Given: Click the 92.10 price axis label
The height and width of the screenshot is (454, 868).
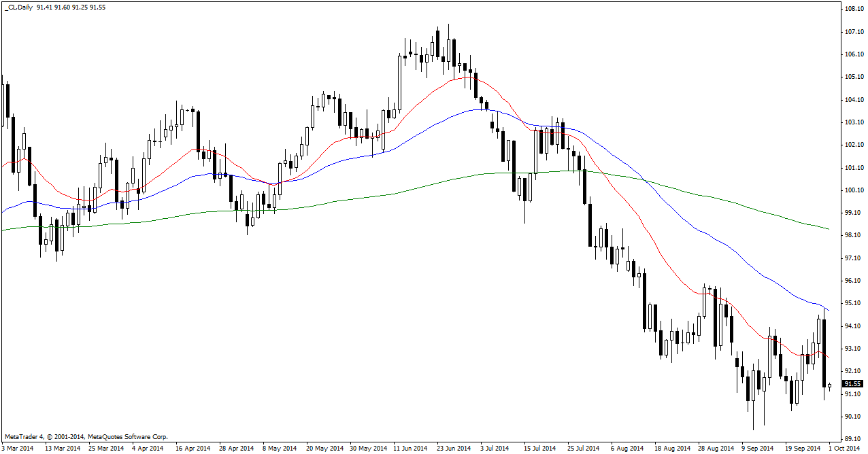Looking at the screenshot, I should [x=854, y=371].
